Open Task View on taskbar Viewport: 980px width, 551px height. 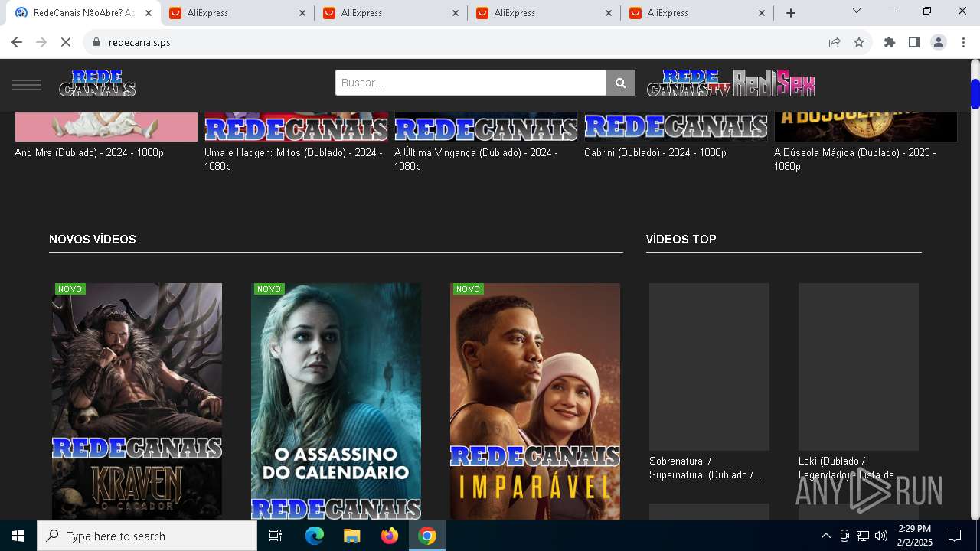coord(276,536)
